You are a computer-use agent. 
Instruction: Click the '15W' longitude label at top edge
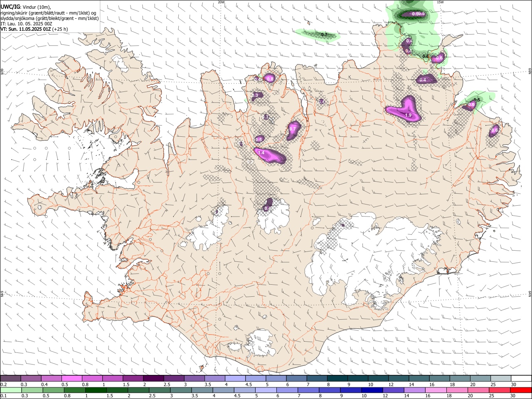click(x=440, y=2)
